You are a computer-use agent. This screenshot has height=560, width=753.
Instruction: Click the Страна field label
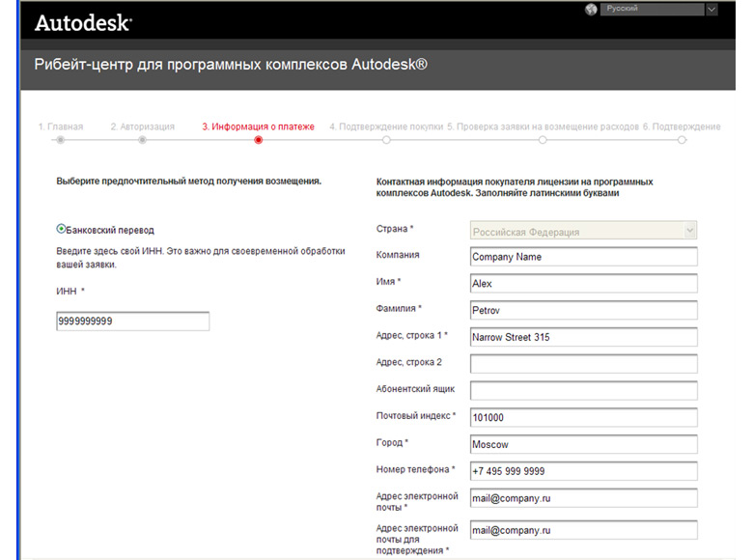point(395,229)
